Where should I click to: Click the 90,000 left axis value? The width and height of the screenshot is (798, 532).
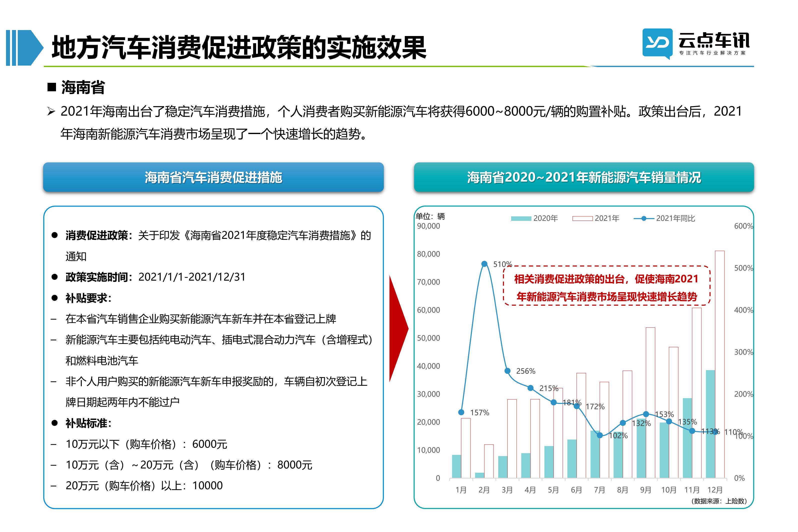428,226
